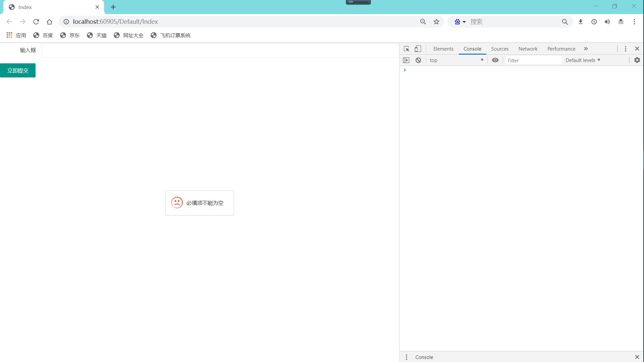Open browsing history clock icon
The width and height of the screenshot is (644, 362).
(x=594, y=21)
